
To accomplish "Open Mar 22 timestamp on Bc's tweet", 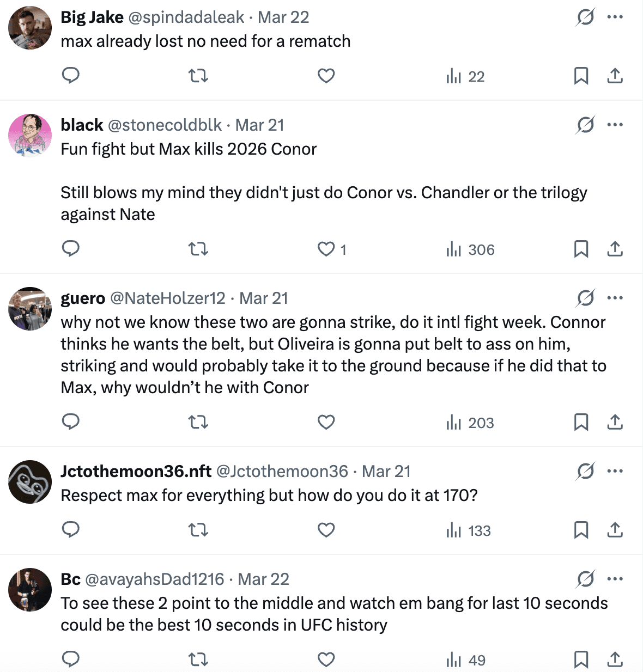I will 264,579.
